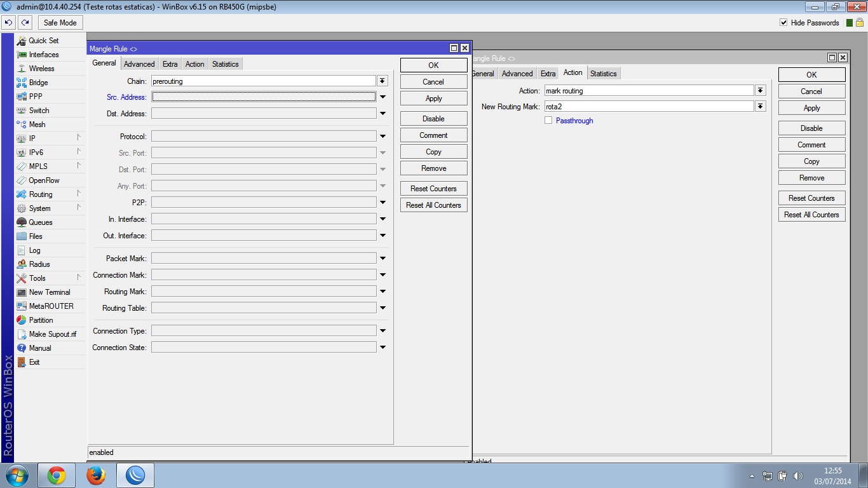This screenshot has height=488, width=868.
Task: Switch to Advanced tab in front Mangle Rule
Action: pos(139,64)
